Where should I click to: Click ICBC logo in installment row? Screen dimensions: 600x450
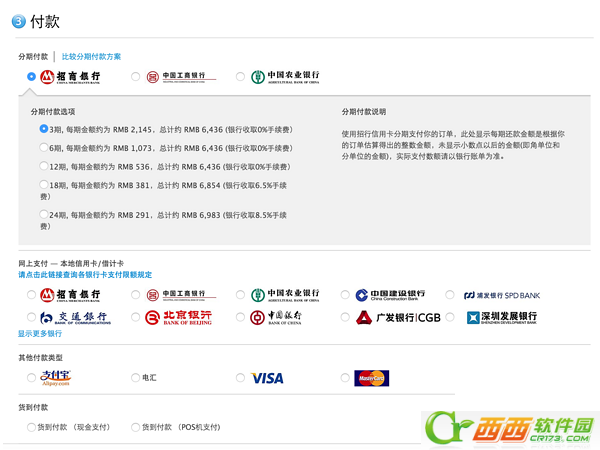(x=181, y=77)
